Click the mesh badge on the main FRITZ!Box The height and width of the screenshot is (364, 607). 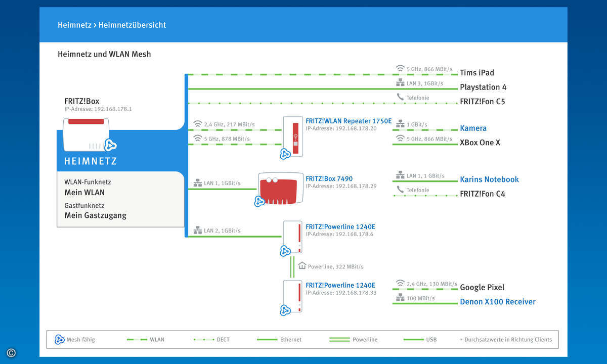click(110, 145)
